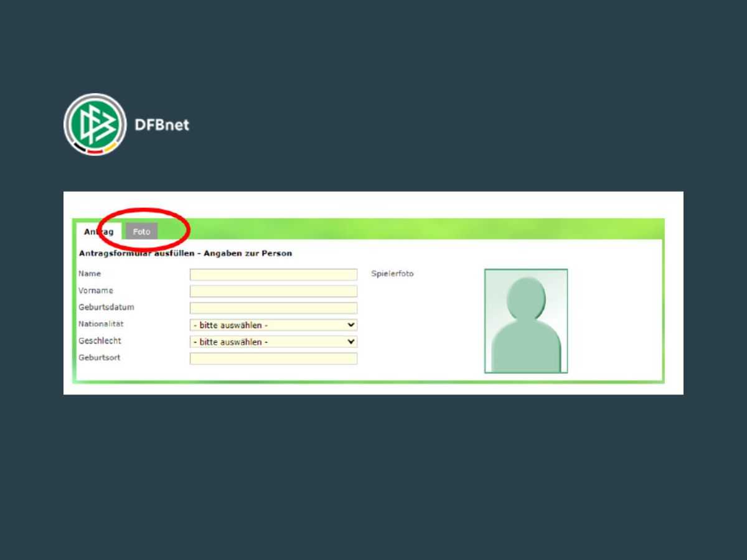Click the player silhouette photo placeholder
Image resolution: width=747 pixels, height=560 pixels.
[x=526, y=321]
